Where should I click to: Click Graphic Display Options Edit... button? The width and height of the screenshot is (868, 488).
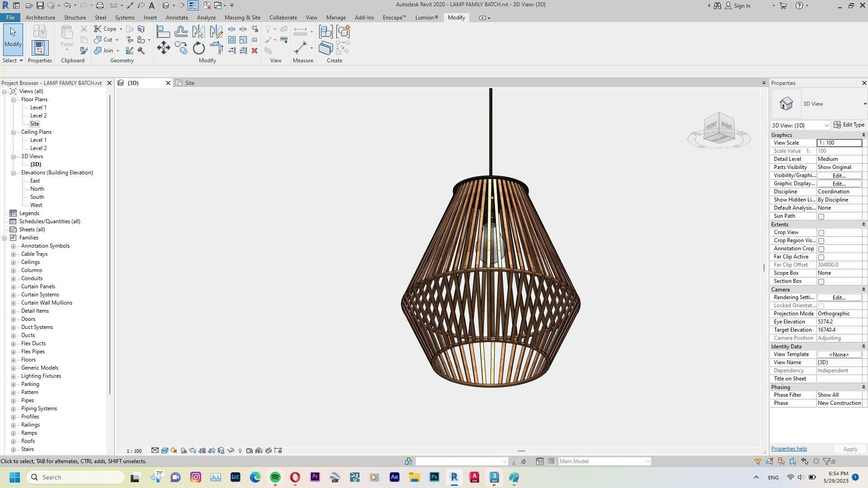point(839,184)
